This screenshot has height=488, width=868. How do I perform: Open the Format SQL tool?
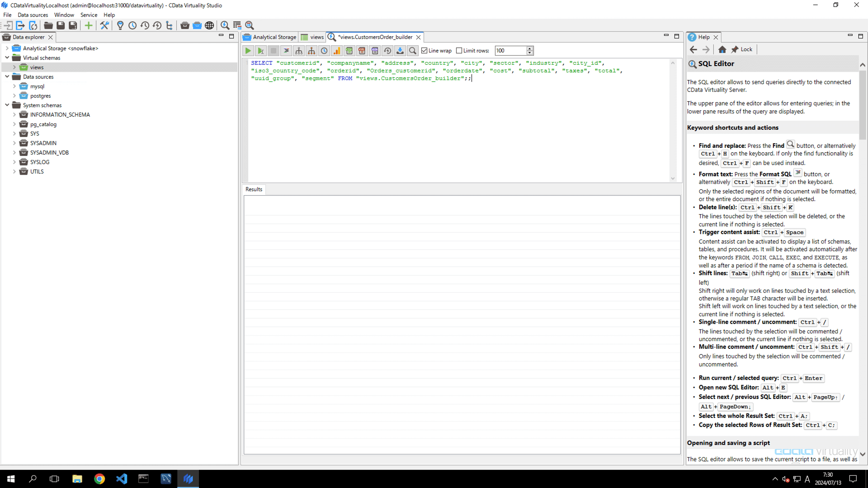pos(286,51)
